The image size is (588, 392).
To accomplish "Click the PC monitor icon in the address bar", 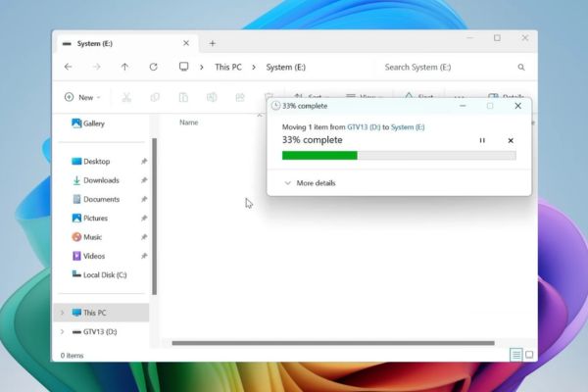I will (184, 67).
